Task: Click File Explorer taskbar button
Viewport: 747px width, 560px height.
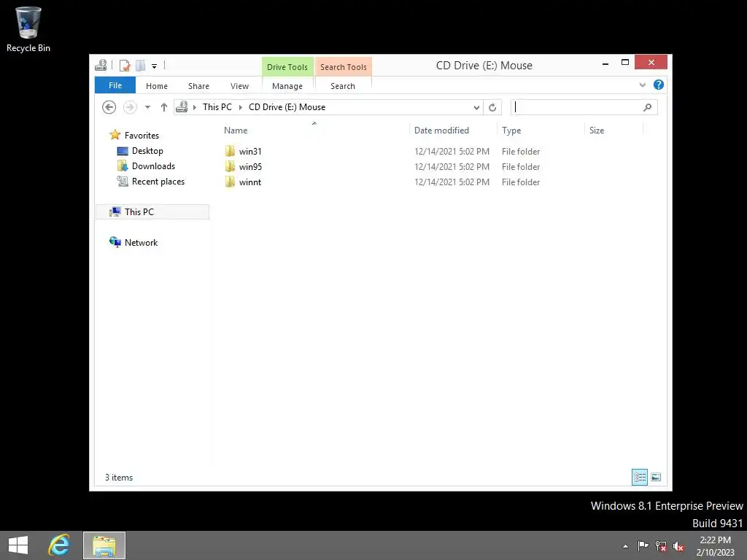Action: tap(104, 545)
